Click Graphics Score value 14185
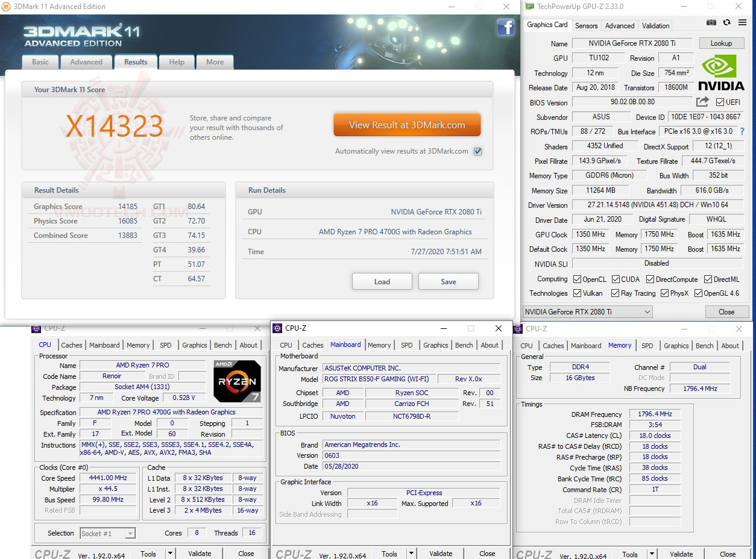This screenshot has width=756, height=559. click(x=128, y=207)
